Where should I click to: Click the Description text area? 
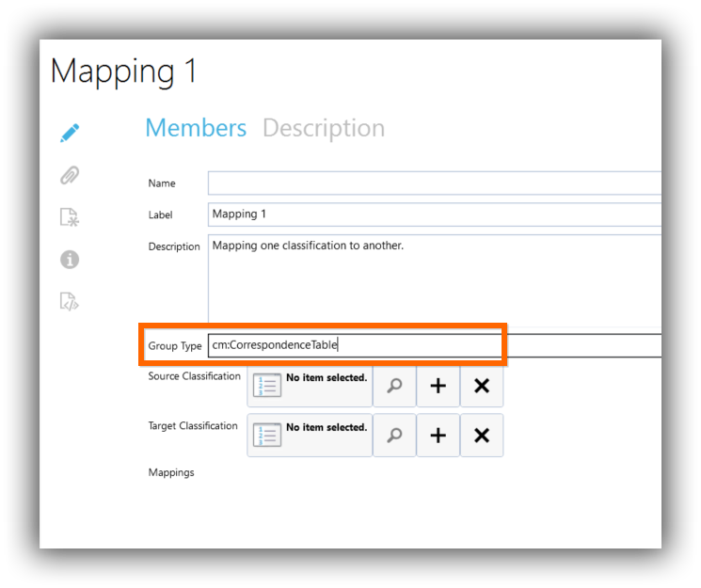(435, 280)
